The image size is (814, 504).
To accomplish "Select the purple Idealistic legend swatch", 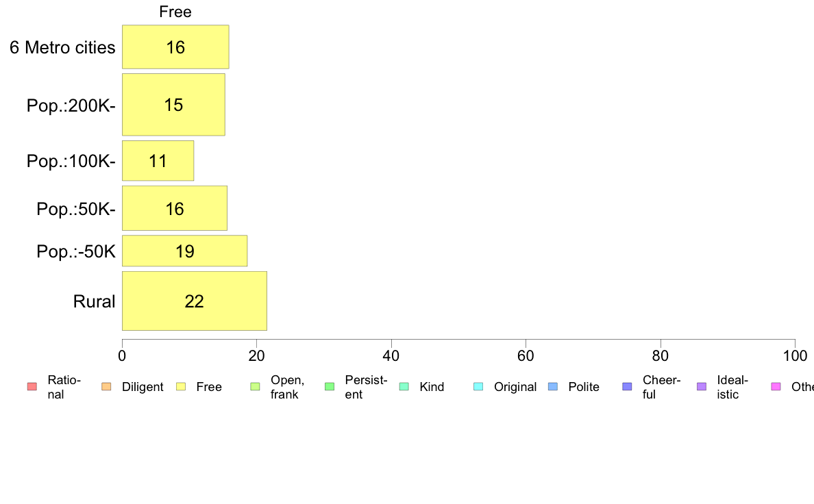I will click(x=701, y=387).
